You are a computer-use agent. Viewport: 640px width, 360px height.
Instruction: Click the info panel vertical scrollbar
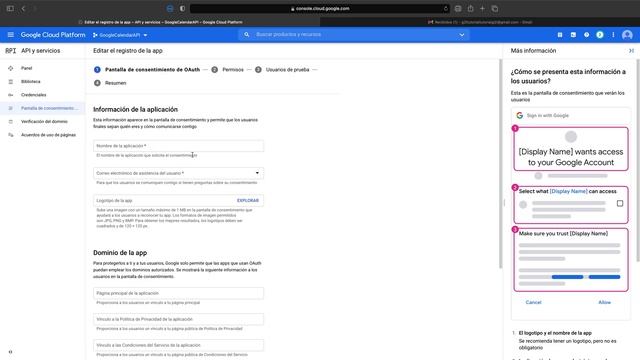pos(638,160)
